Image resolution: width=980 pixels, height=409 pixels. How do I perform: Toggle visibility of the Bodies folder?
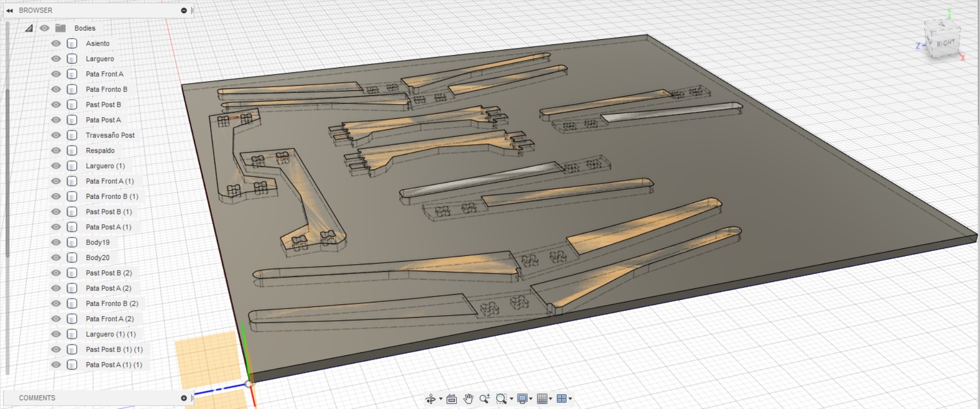[x=45, y=28]
